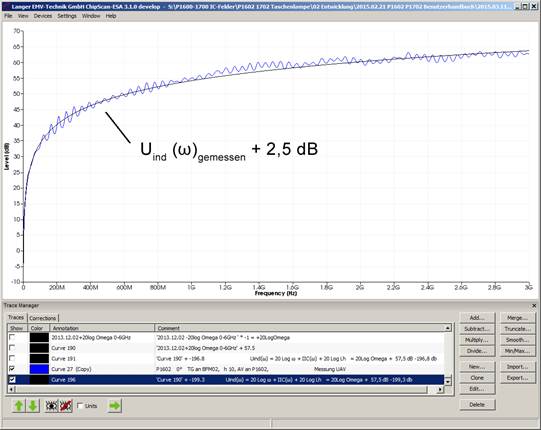This screenshot has width=541, height=430.
Task: Click the Color column header
Action: (39, 328)
